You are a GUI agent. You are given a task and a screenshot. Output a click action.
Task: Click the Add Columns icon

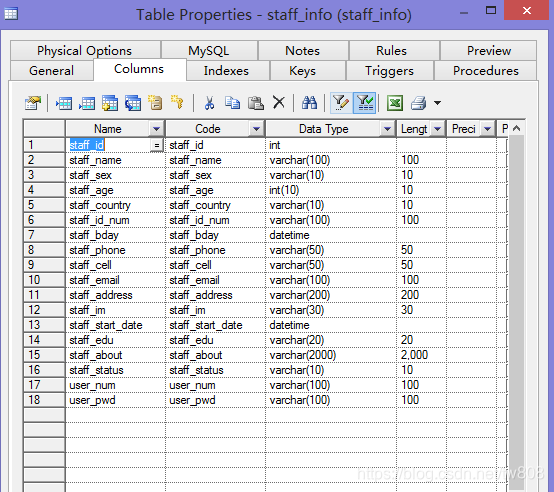pos(110,103)
